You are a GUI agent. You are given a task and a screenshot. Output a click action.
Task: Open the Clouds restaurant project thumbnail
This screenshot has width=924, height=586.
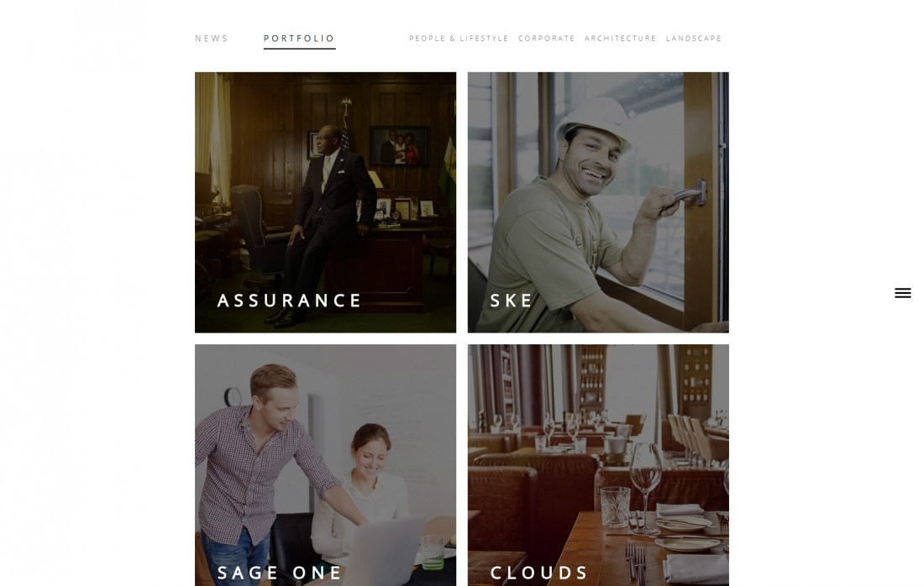pyautogui.click(x=598, y=465)
